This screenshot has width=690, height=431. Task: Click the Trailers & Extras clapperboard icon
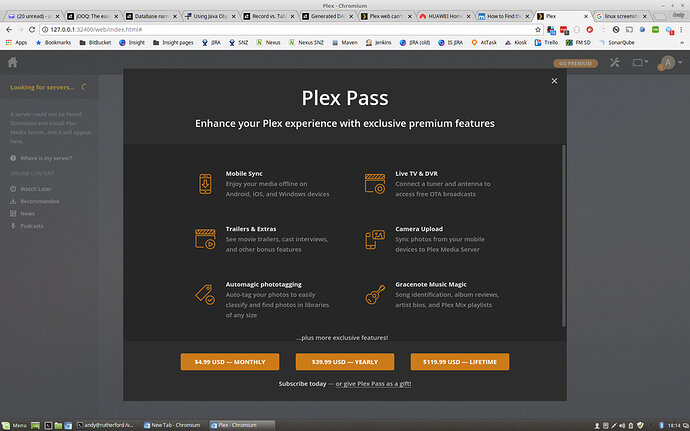[205, 239]
